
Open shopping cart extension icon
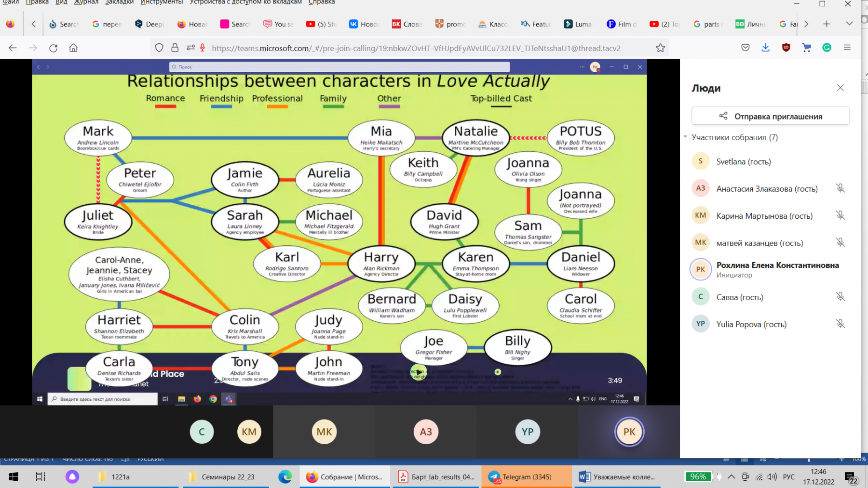[806, 48]
